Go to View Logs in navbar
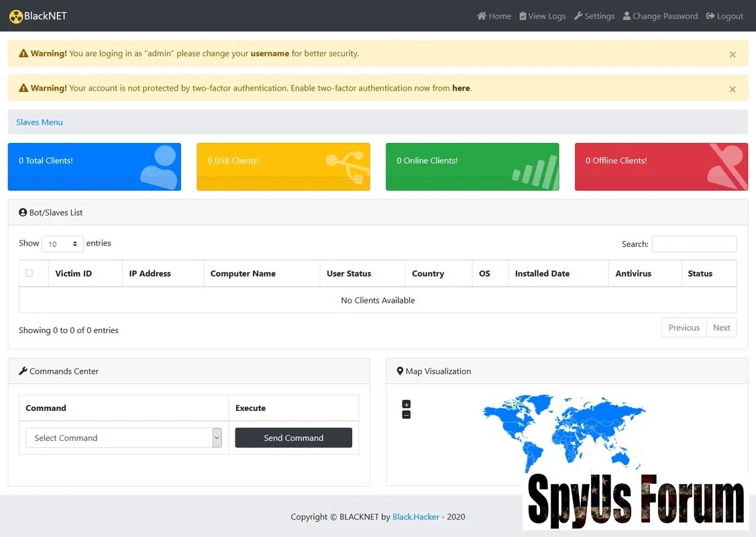 (542, 16)
